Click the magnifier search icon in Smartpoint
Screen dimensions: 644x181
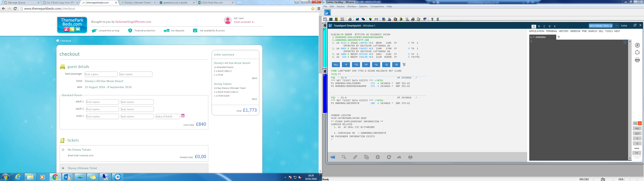click(x=344, y=157)
